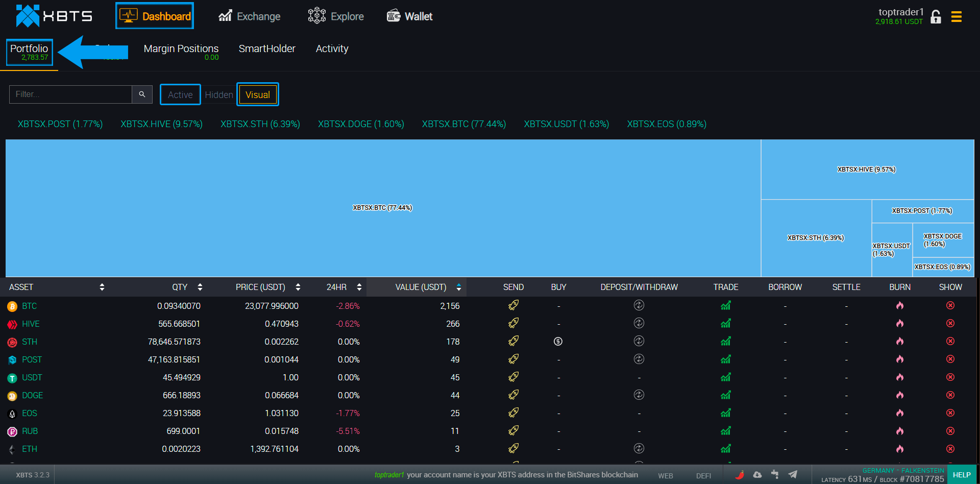Open the Wallet tab
The width and height of the screenshot is (980, 484).
[409, 16]
